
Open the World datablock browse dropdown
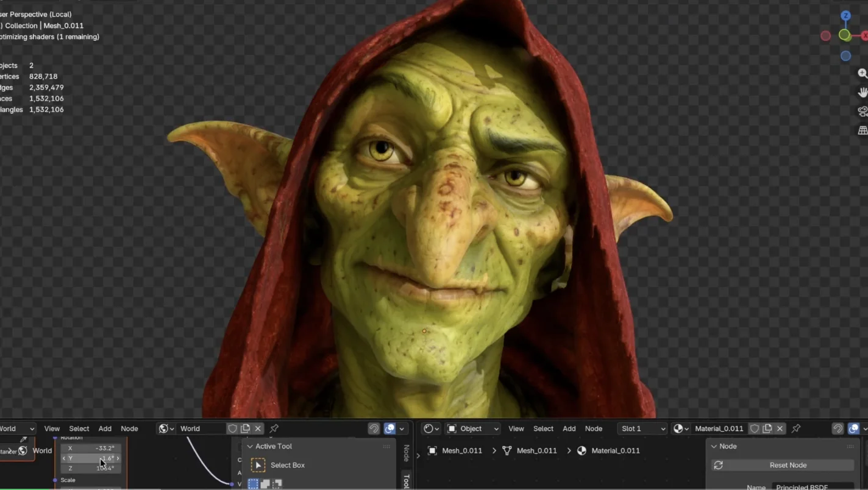166,428
